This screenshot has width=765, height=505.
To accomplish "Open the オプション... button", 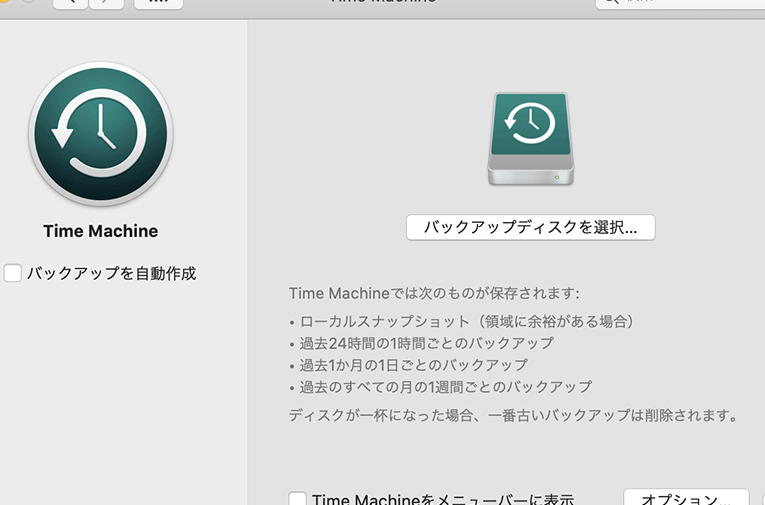I will [685, 498].
